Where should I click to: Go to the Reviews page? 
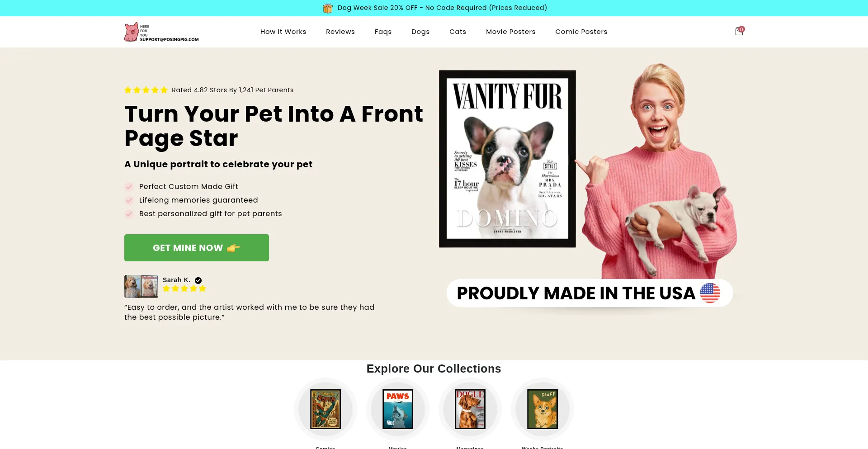(x=340, y=32)
